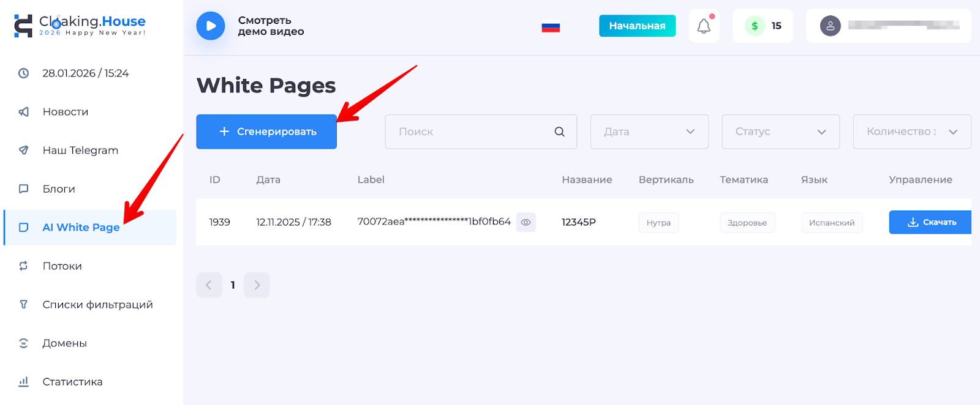Screen dimensions: 980x405
Task: Expand the Дата filter dropdown
Action: coord(649,132)
